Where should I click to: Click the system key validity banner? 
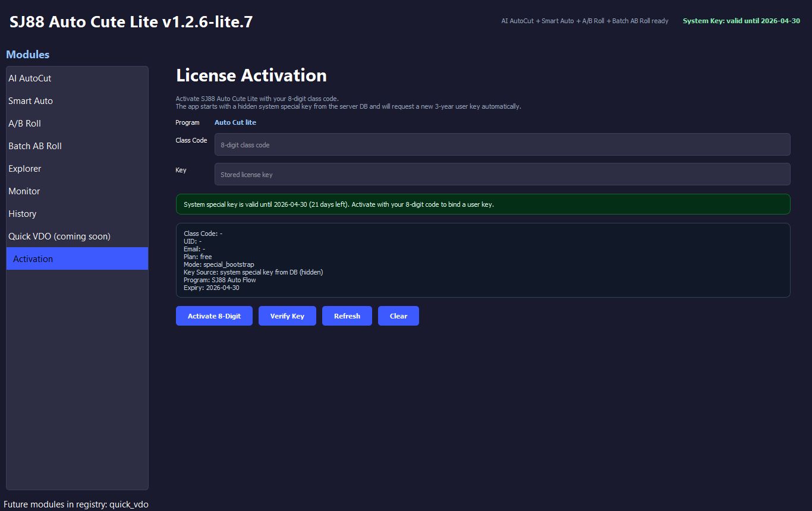pyautogui.click(x=483, y=204)
